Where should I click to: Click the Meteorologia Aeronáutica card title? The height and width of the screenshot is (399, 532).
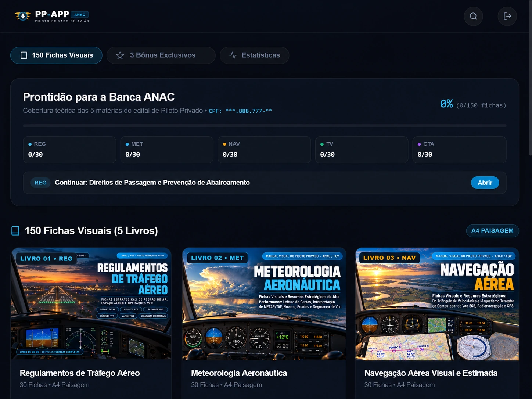click(239, 373)
